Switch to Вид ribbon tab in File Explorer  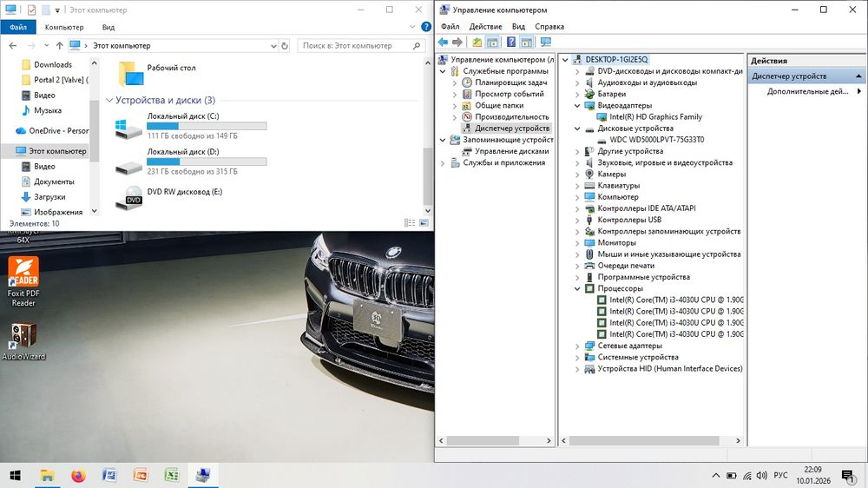[x=108, y=27]
